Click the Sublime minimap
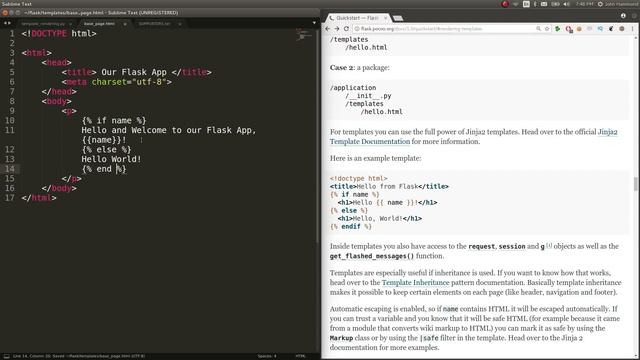 (x=304, y=34)
